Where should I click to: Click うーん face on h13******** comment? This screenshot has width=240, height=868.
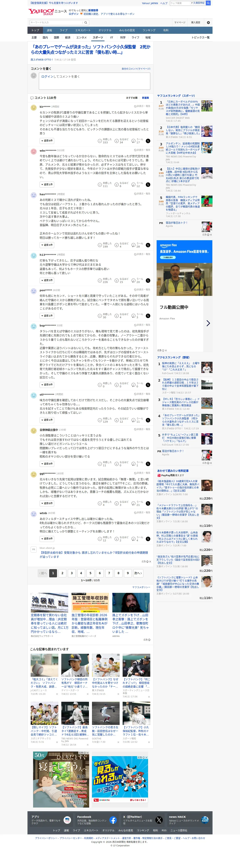click(x=133, y=280)
